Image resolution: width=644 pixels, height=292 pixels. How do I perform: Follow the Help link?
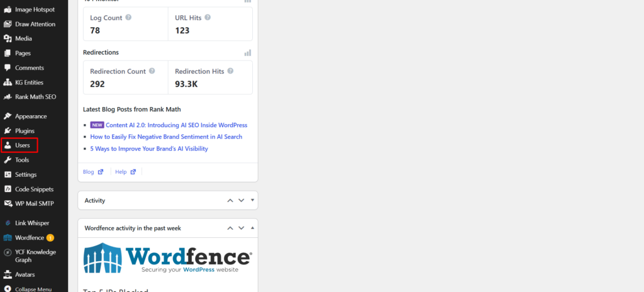[x=121, y=172]
